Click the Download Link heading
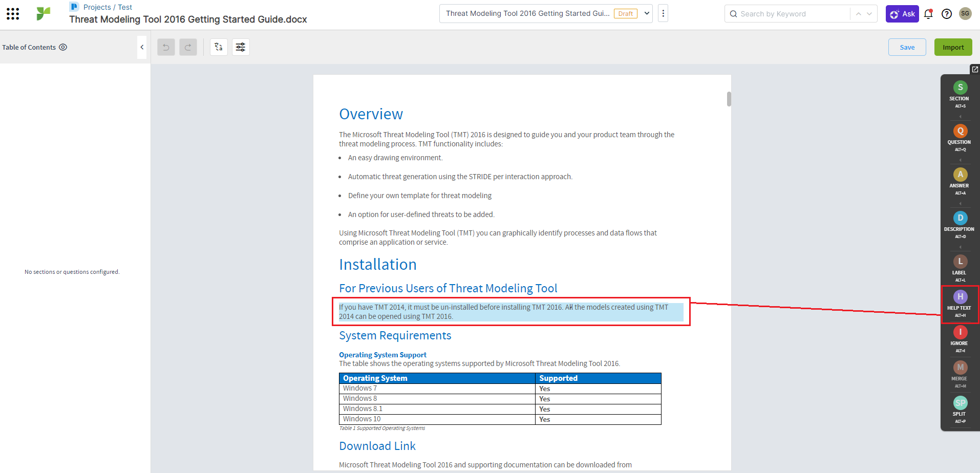This screenshot has width=980, height=473. tap(377, 446)
